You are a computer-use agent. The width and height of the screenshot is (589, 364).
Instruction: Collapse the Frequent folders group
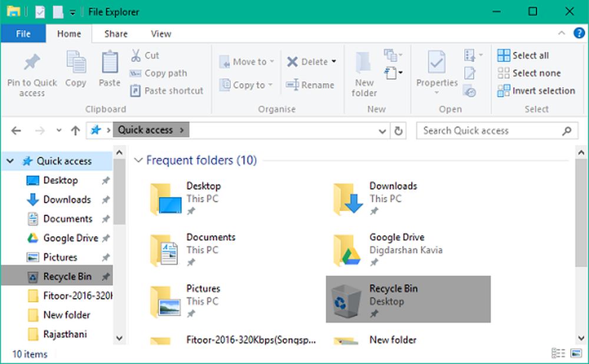[x=138, y=160]
